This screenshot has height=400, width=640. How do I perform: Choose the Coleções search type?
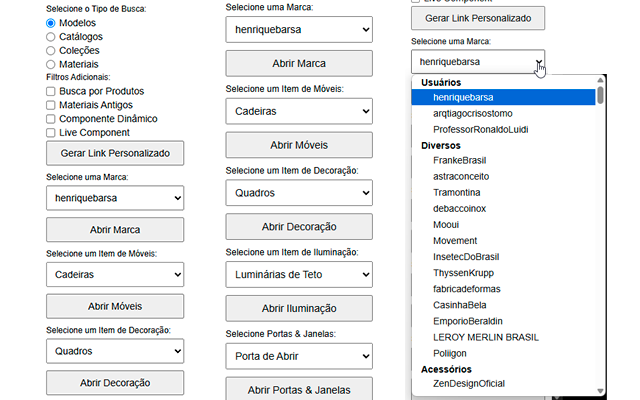pyautogui.click(x=51, y=50)
